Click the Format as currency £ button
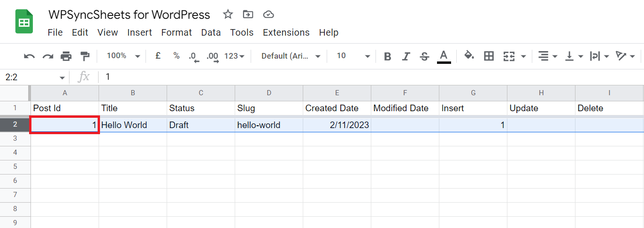Image resolution: width=644 pixels, height=228 pixels. 158,56
